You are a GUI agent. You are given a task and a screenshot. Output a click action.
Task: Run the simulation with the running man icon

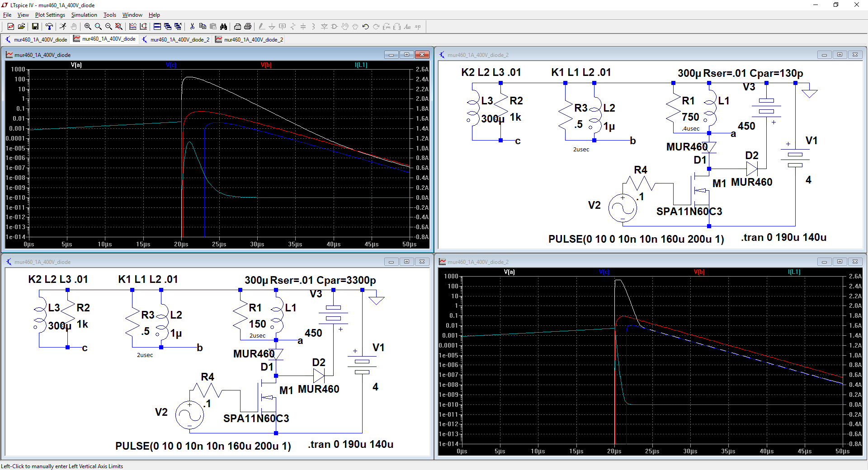[63, 27]
